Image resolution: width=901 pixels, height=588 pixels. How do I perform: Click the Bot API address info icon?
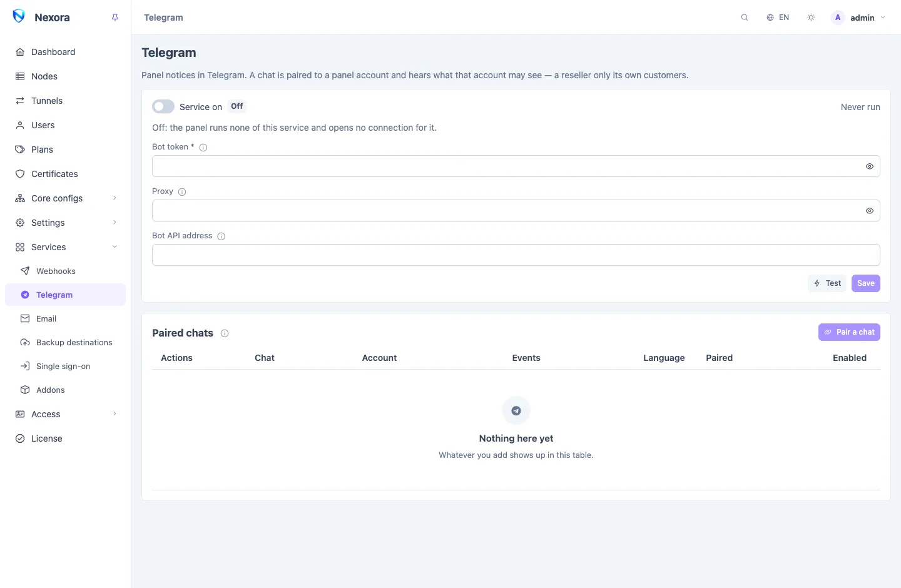tap(221, 236)
